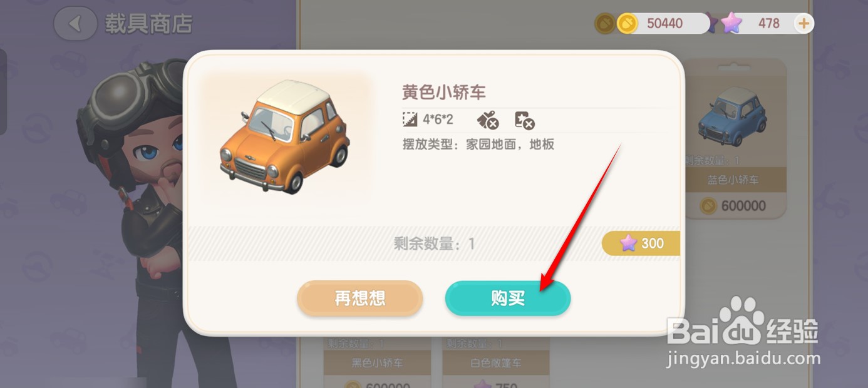Select the yellow car image in dialog
The height and width of the screenshot is (388, 868).
[285, 138]
